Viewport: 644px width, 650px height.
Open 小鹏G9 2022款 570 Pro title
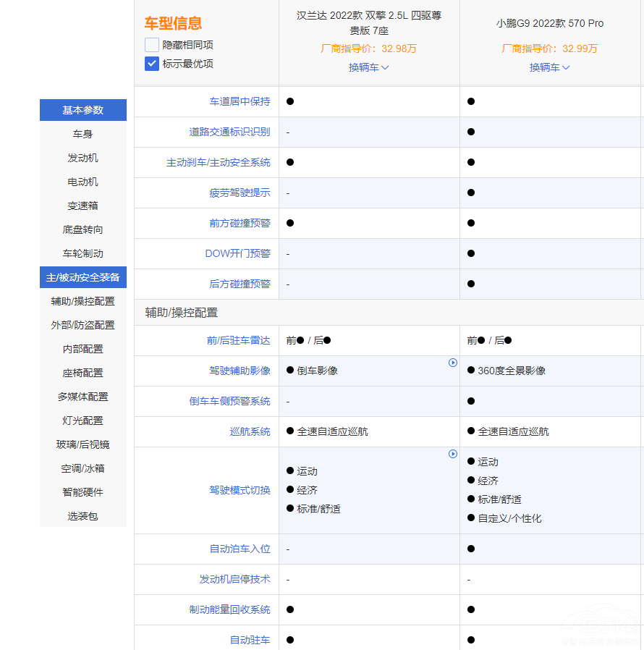click(x=550, y=23)
